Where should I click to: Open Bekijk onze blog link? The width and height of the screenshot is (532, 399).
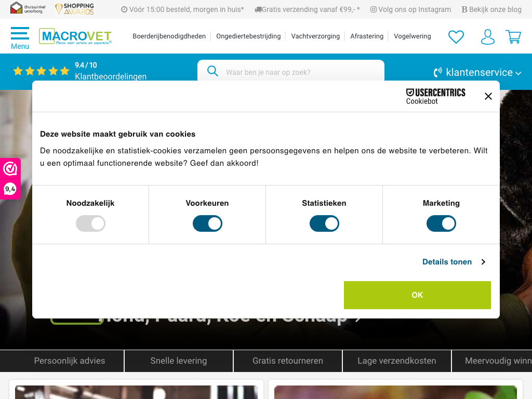491,9
